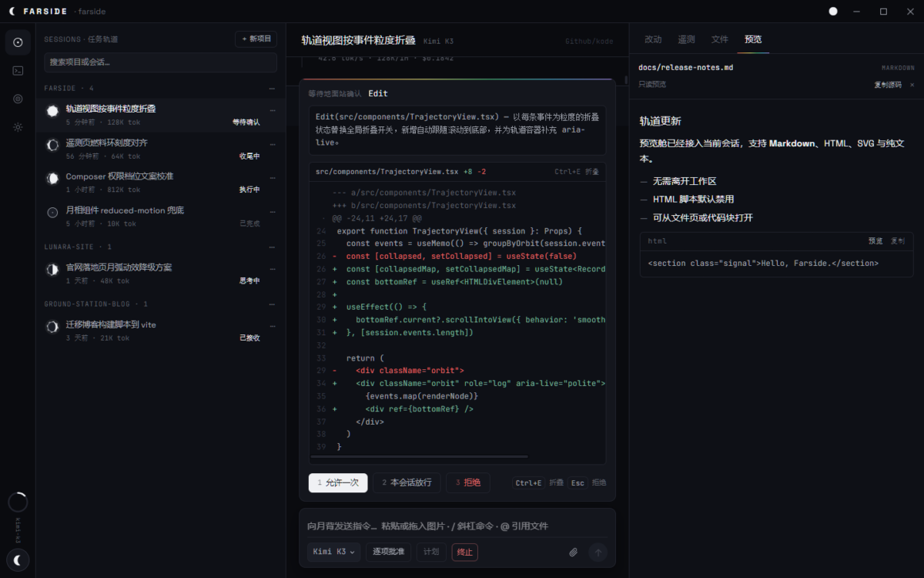The height and width of the screenshot is (578, 924).
Task: Click the 思考中 status label
Action: [x=249, y=281]
